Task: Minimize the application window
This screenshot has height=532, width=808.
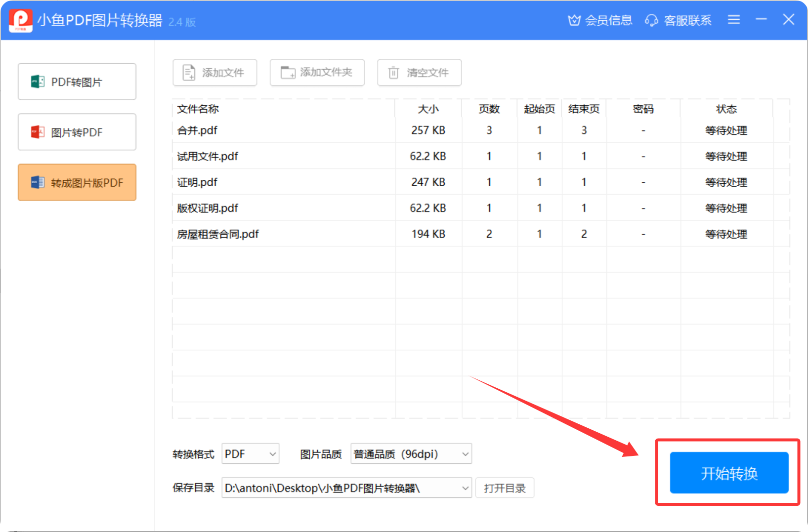Action: click(x=761, y=20)
